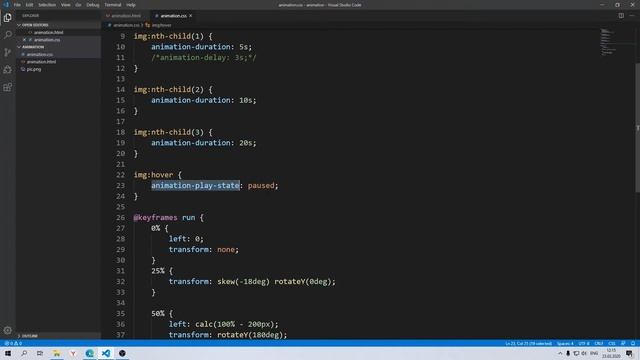Open the Terminal menu

(113, 5)
